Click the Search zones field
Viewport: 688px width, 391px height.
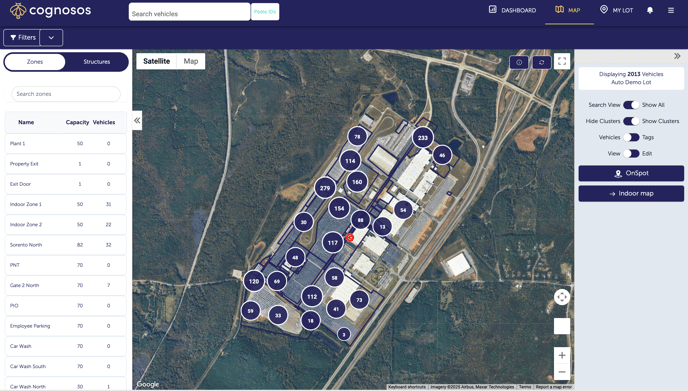66,94
